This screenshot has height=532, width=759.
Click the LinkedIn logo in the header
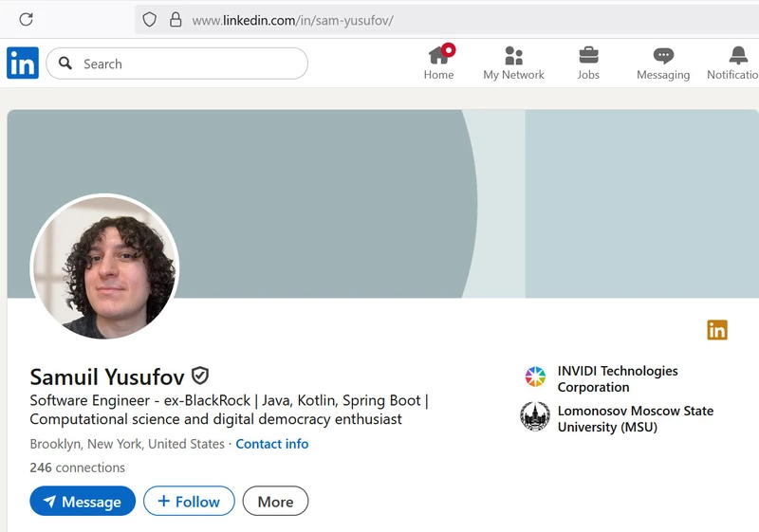point(23,64)
